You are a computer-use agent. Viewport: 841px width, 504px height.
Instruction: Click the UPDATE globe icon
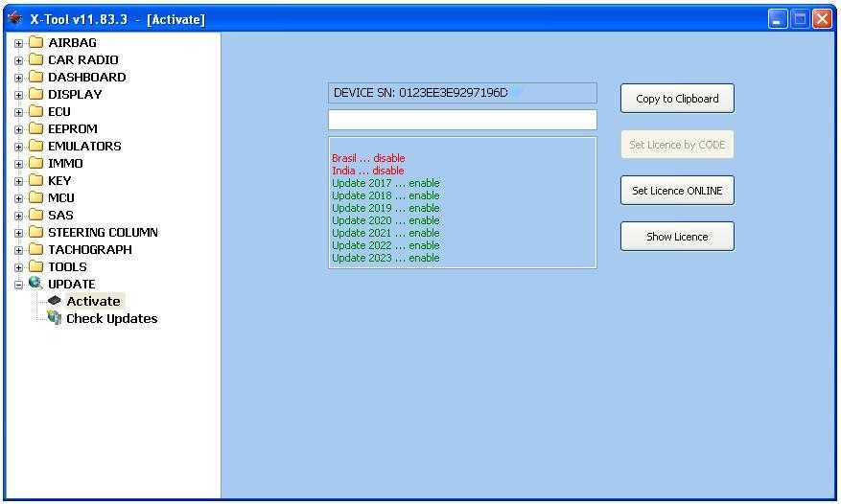pyautogui.click(x=35, y=283)
